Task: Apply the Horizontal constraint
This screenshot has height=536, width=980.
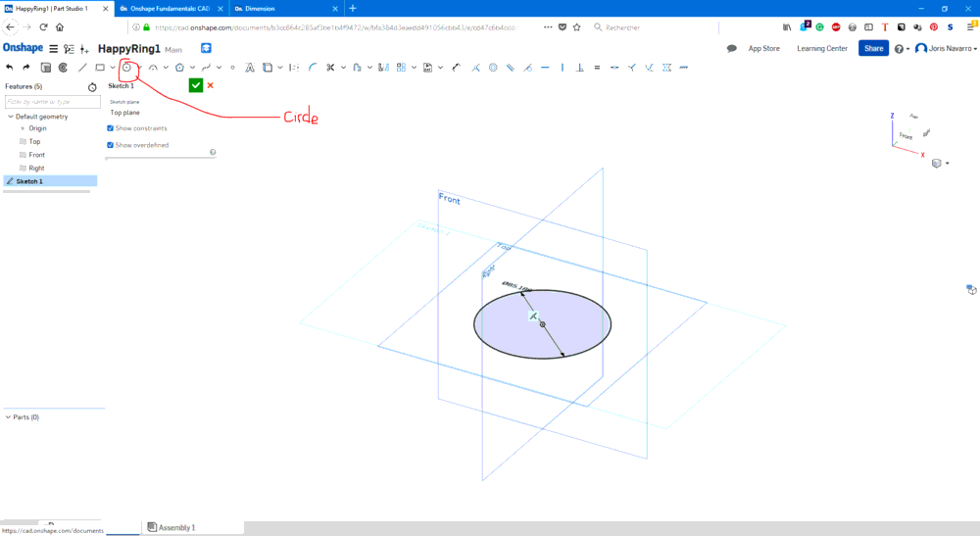Action: (x=546, y=68)
